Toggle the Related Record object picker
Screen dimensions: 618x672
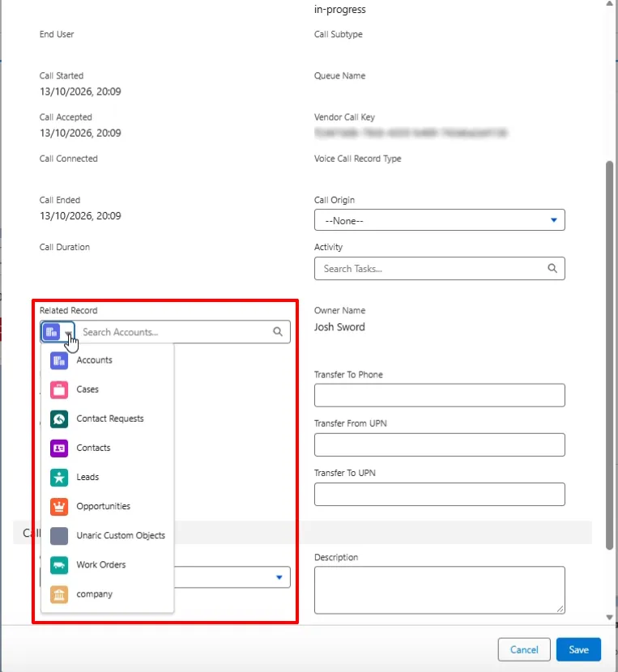click(58, 332)
